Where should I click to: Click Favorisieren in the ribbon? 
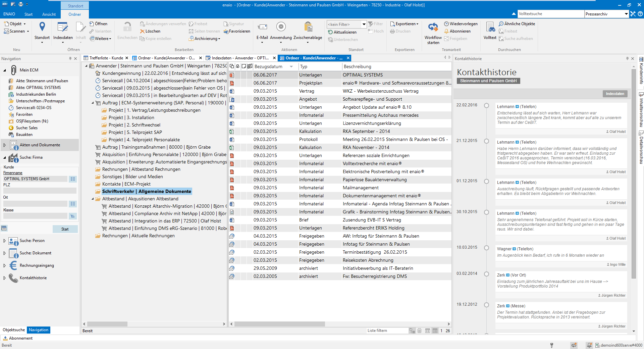[x=237, y=31]
